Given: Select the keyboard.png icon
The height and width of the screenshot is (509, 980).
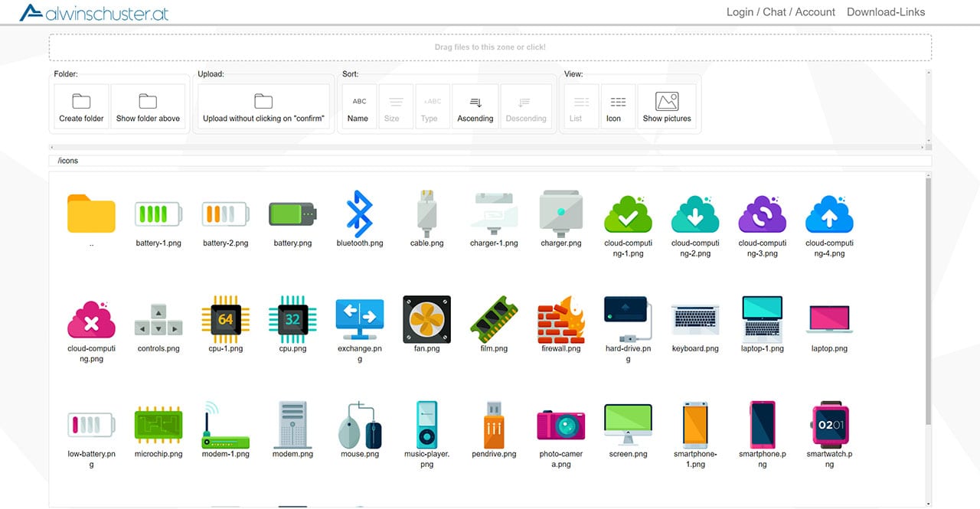Looking at the screenshot, I should 695,319.
